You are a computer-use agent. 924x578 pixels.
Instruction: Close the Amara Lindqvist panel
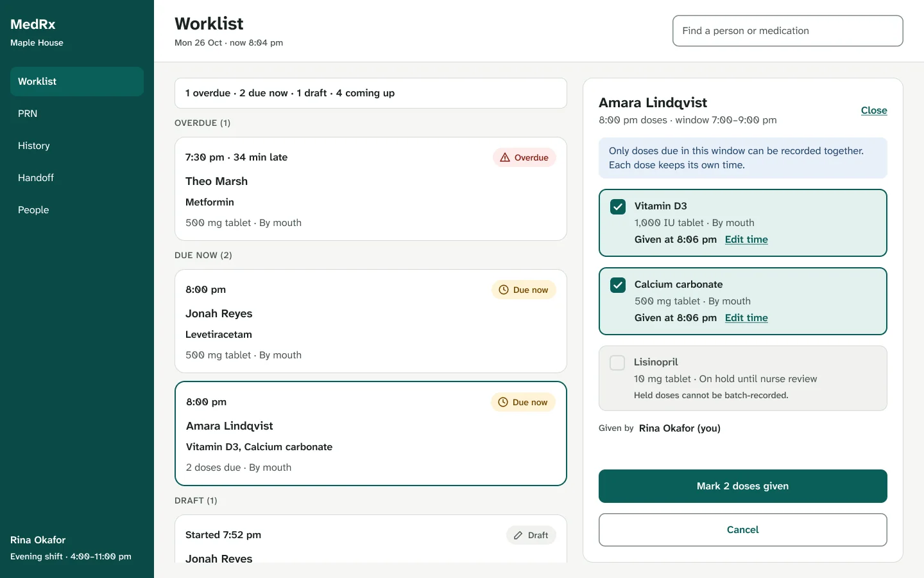click(874, 110)
